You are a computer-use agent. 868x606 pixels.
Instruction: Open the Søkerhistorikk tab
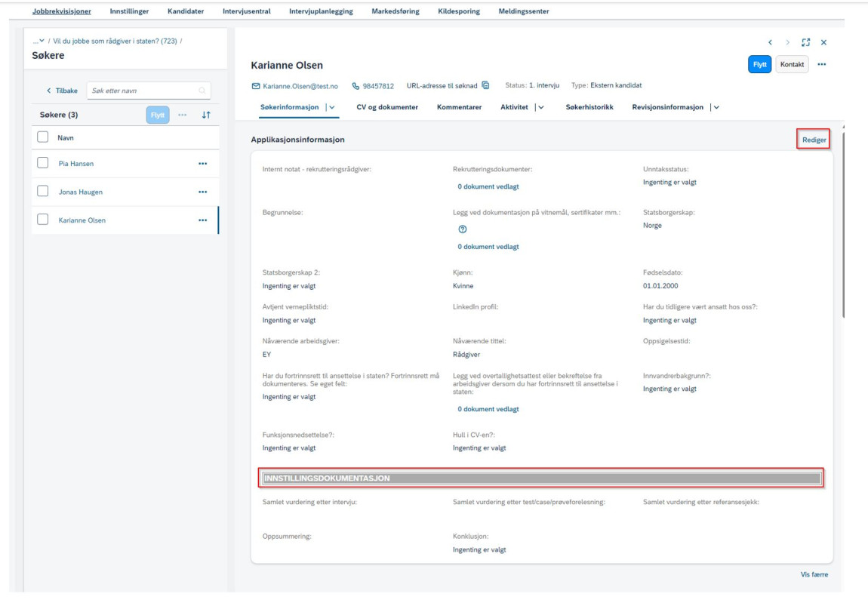(589, 107)
